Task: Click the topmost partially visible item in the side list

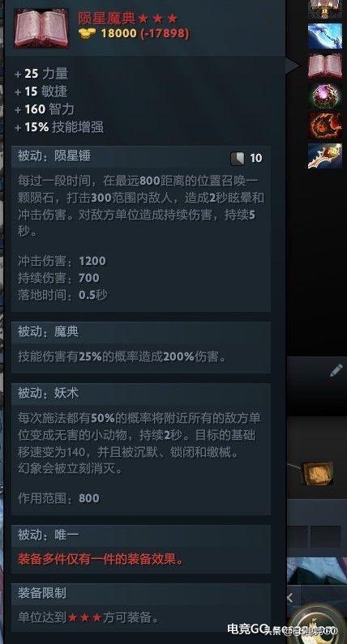Action: [x=325, y=9]
